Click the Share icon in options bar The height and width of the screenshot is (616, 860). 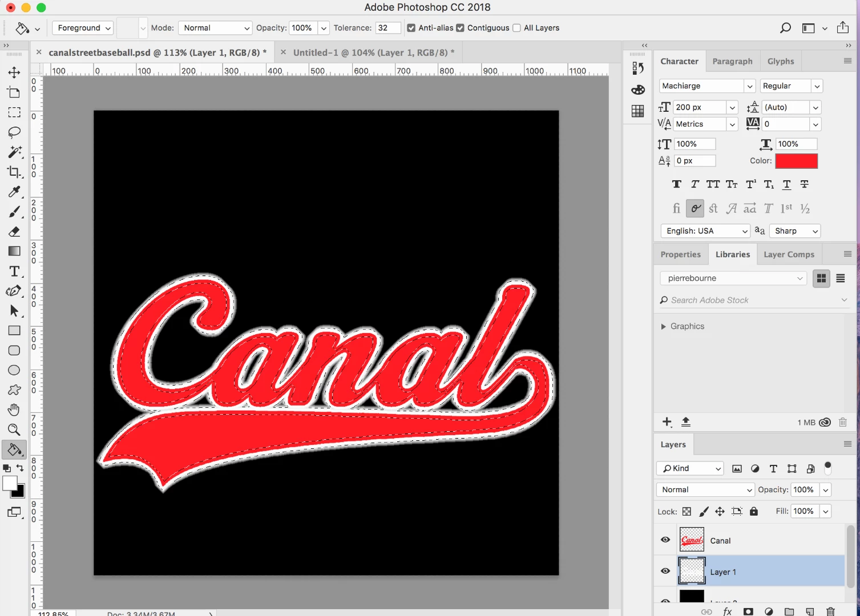click(843, 27)
